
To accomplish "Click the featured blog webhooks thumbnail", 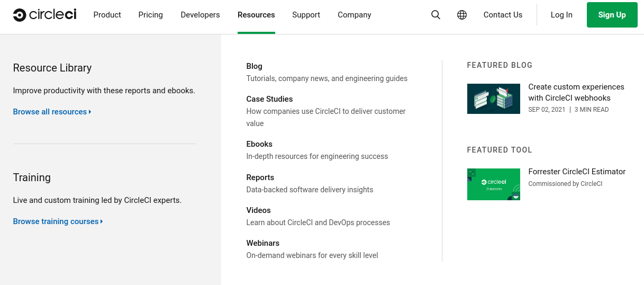I will [x=494, y=99].
